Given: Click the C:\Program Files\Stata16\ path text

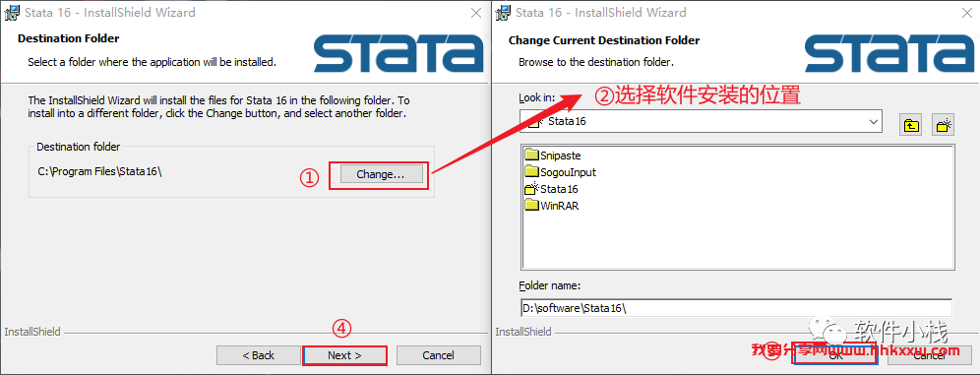Looking at the screenshot, I should click(100, 172).
